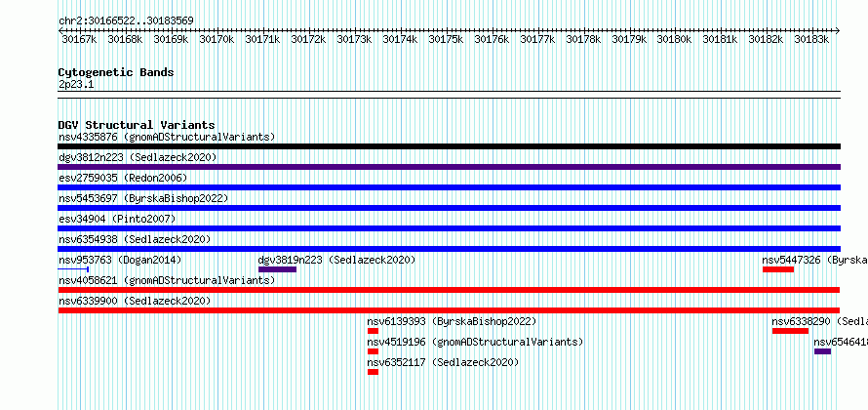868x410 pixels.
Task: Open the nsv6354938 Sedlazeck2020 label
Action: (x=135, y=239)
